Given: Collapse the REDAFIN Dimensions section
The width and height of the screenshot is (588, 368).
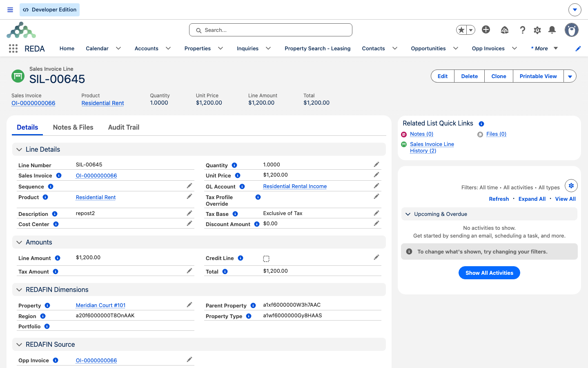Looking at the screenshot, I should click(x=19, y=290).
